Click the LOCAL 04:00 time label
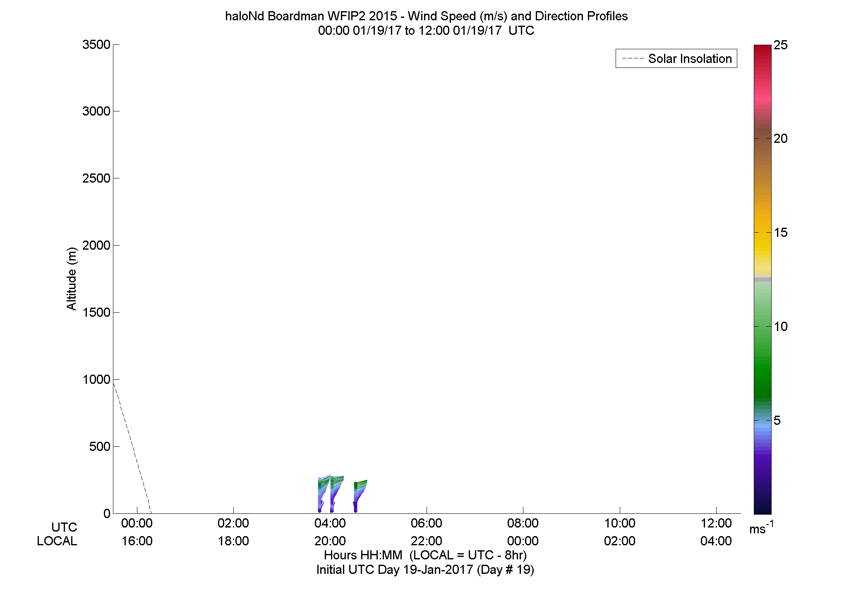Viewport: 868px width, 590px height. pos(716,541)
